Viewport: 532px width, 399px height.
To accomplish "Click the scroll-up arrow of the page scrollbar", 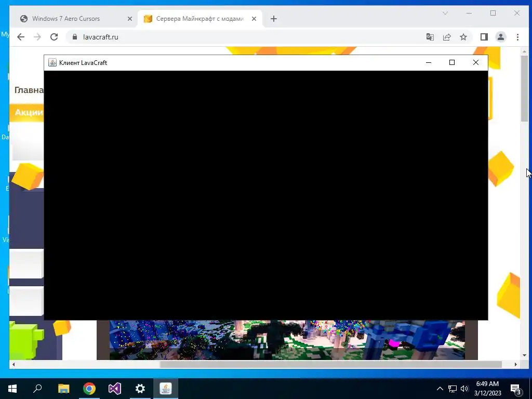I will click(525, 51).
